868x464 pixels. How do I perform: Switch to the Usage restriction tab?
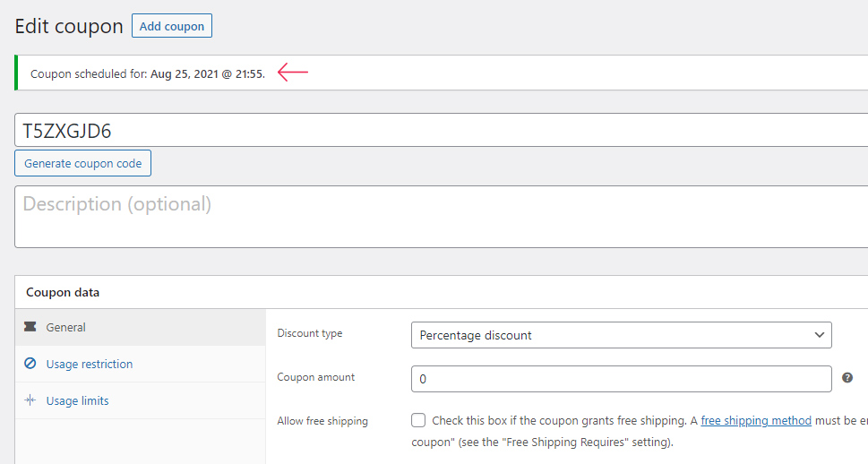(89, 364)
